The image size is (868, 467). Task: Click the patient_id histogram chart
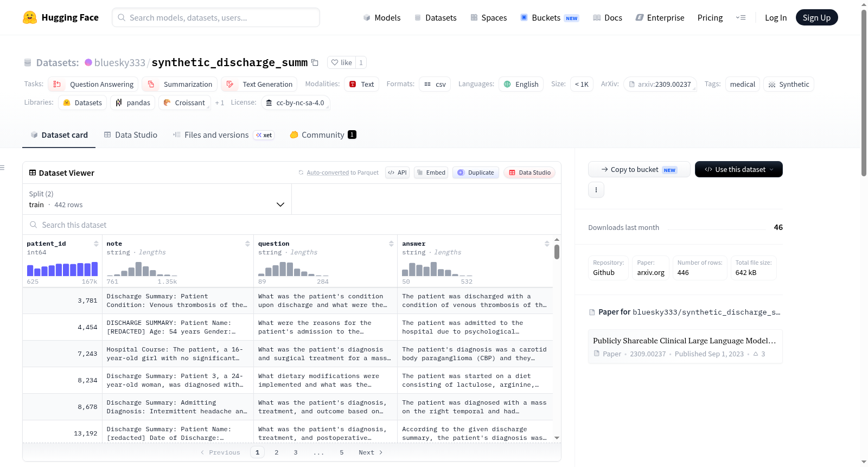[x=62, y=269]
